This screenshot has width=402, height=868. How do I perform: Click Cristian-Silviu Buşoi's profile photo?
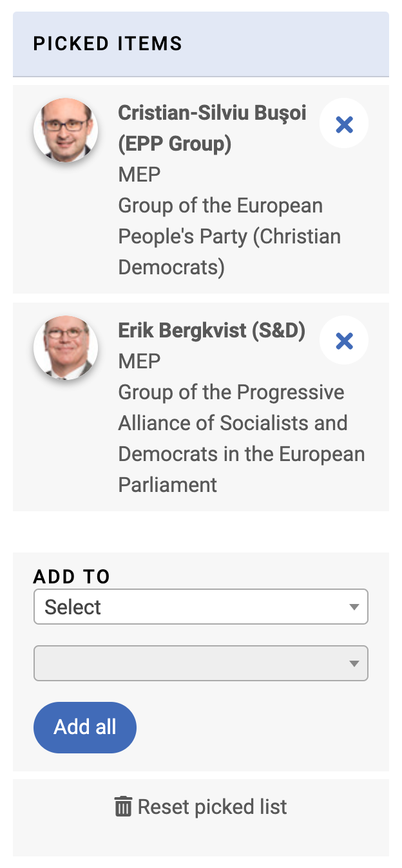click(x=66, y=129)
